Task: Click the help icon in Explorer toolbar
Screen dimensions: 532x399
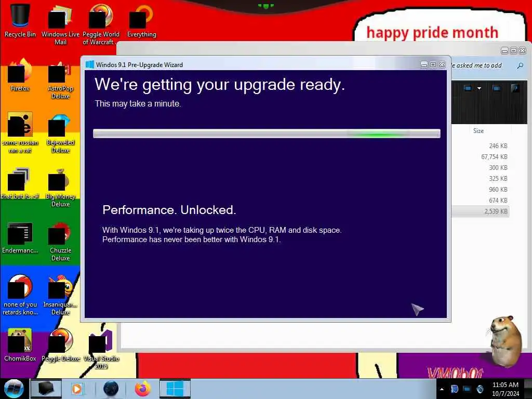Action: tap(515, 88)
